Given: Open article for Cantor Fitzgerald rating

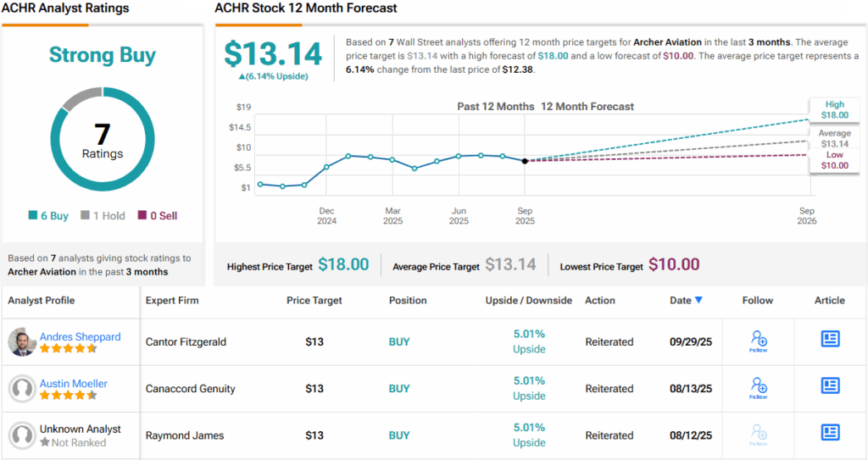Looking at the screenshot, I should pyautogui.click(x=830, y=339).
